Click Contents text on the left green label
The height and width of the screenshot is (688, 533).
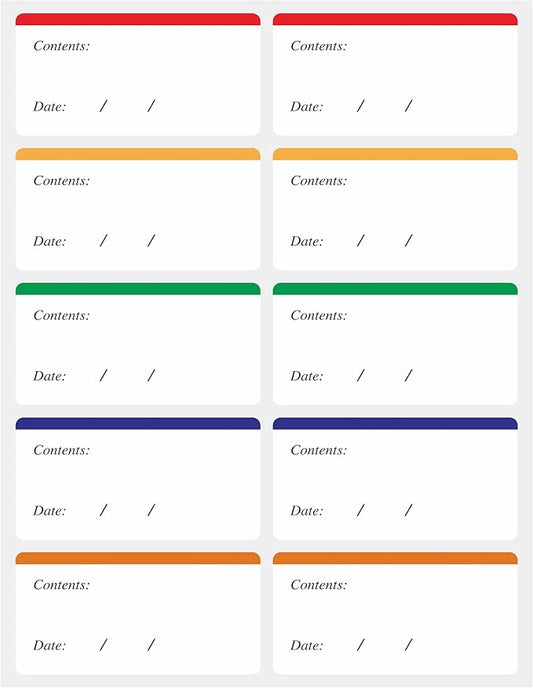coord(61,315)
